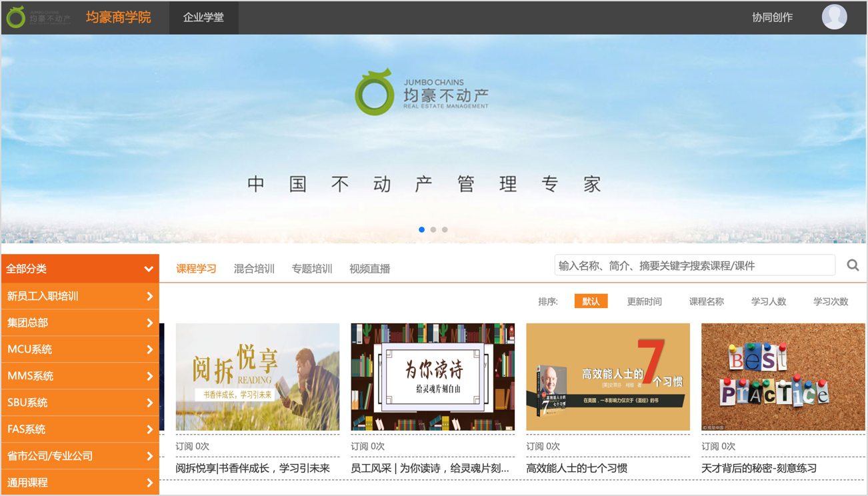Switch to the third banner slide dot
This screenshot has width=868, height=496.
point(445,229)
